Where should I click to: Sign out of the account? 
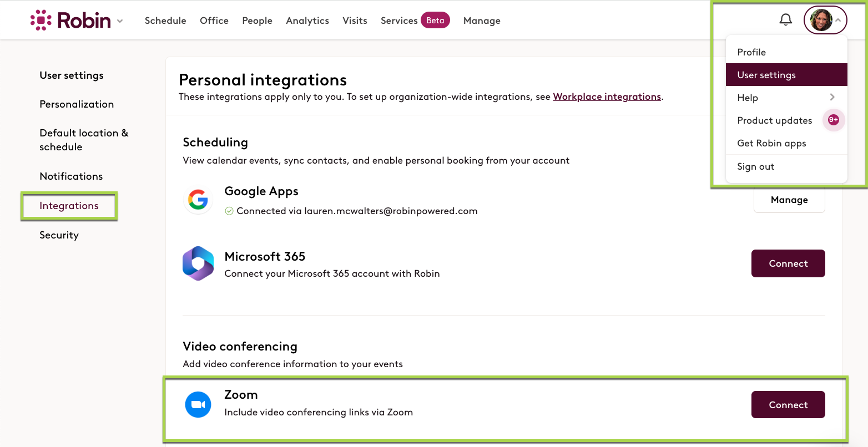click(x=755, y=166)
